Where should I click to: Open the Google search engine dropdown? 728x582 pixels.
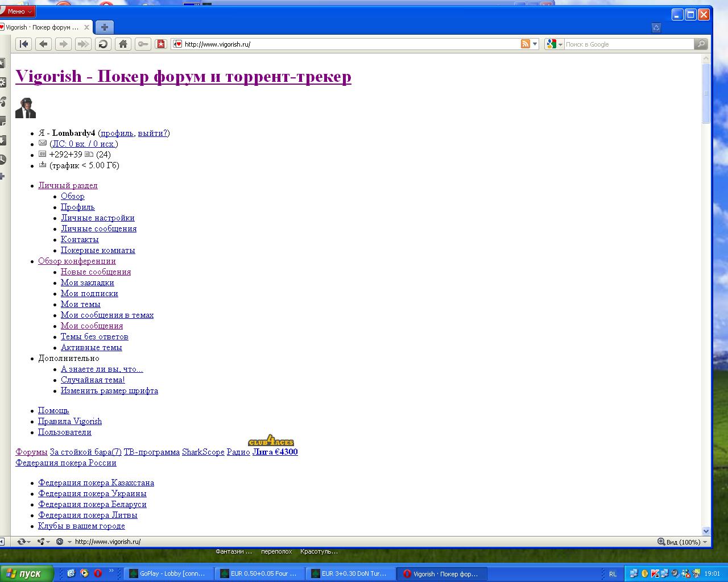(x=554, y=44)
